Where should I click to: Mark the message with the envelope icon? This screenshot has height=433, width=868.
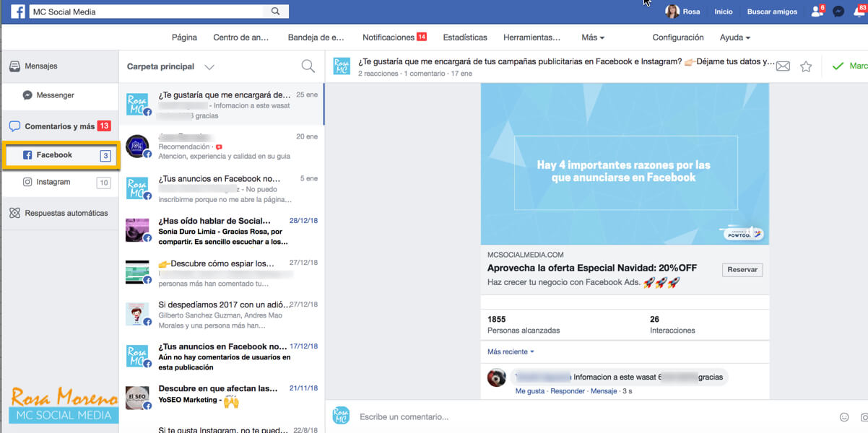tap(783, 65)
